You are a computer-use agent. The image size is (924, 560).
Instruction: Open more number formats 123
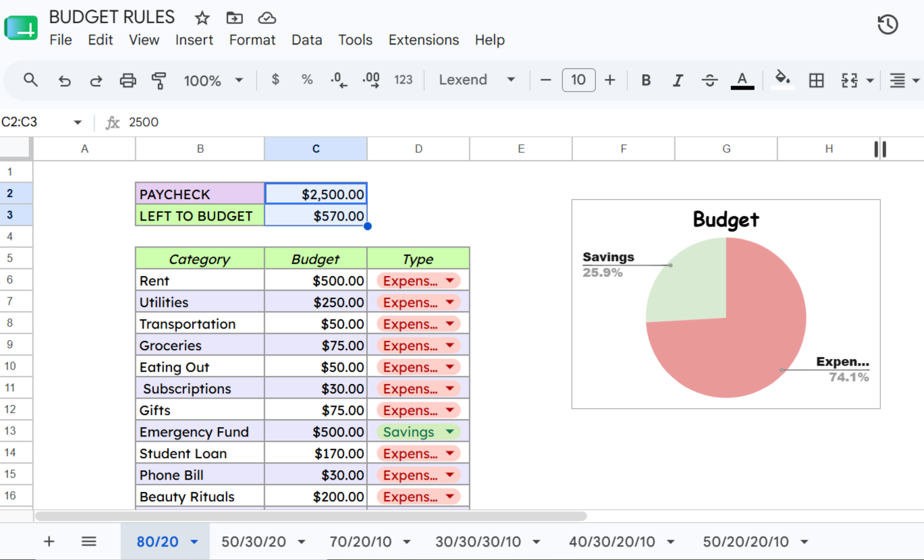click(x=404, y=80)
